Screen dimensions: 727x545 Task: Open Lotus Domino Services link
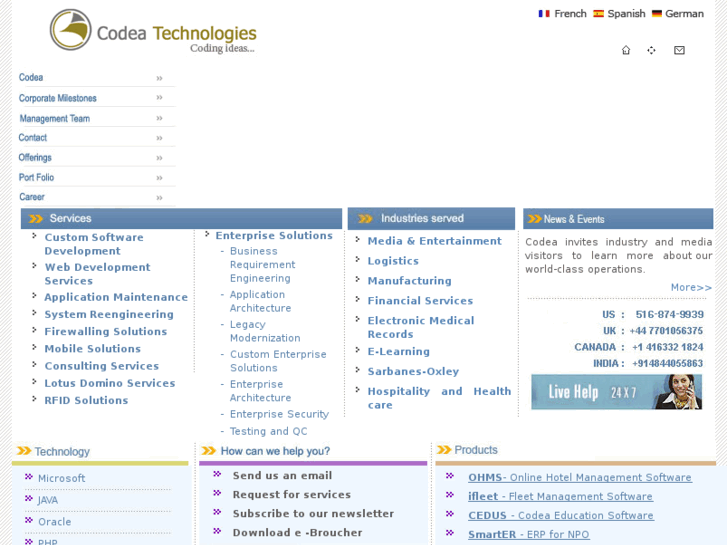click(110, 383)
